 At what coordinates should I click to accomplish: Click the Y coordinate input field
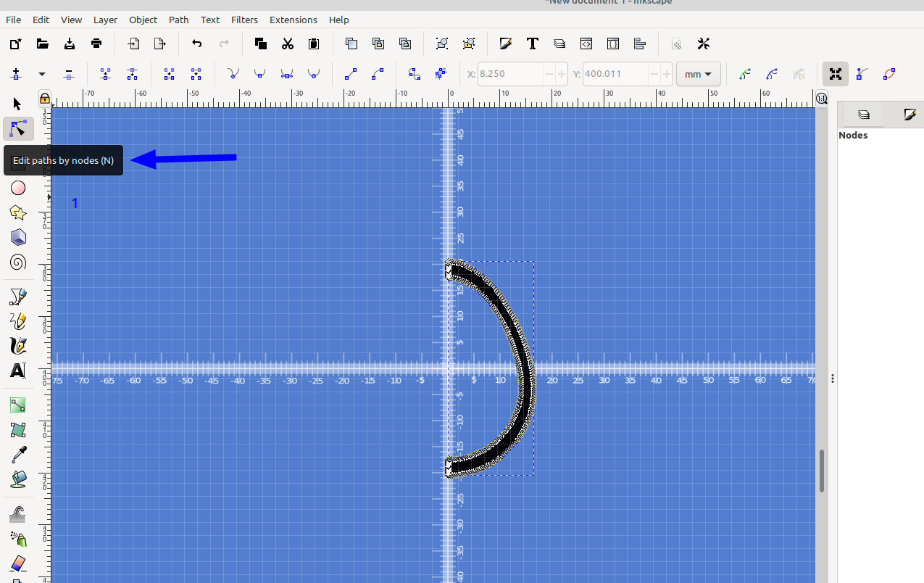[615, 74]
